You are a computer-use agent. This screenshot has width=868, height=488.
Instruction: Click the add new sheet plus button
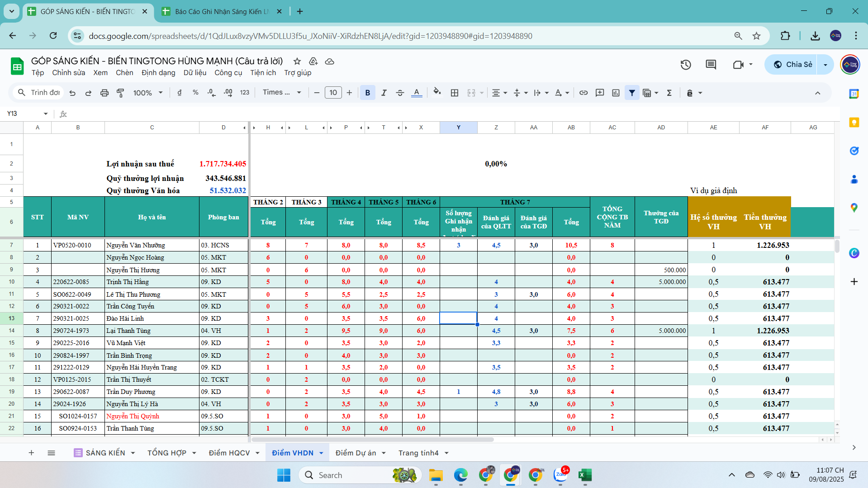coord(31,453)
